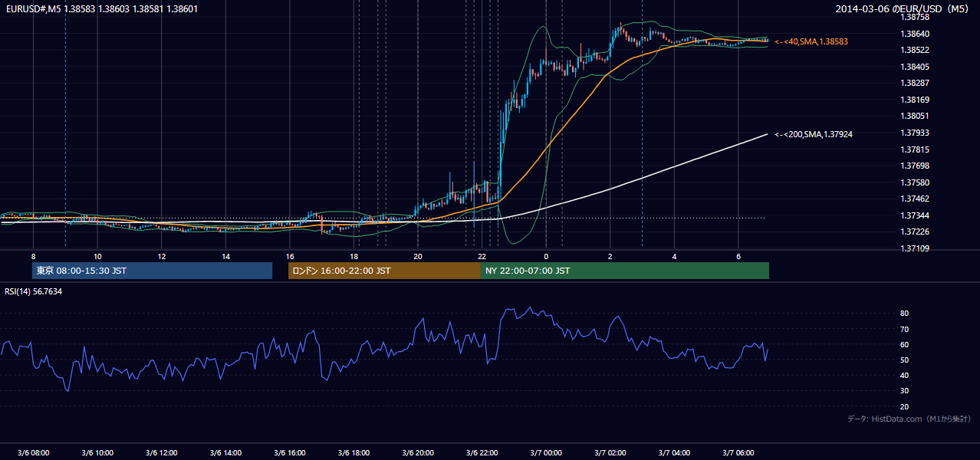Click price axis label 1.37109
Viewport: 980px width, 460px height.
coord(914,248)
